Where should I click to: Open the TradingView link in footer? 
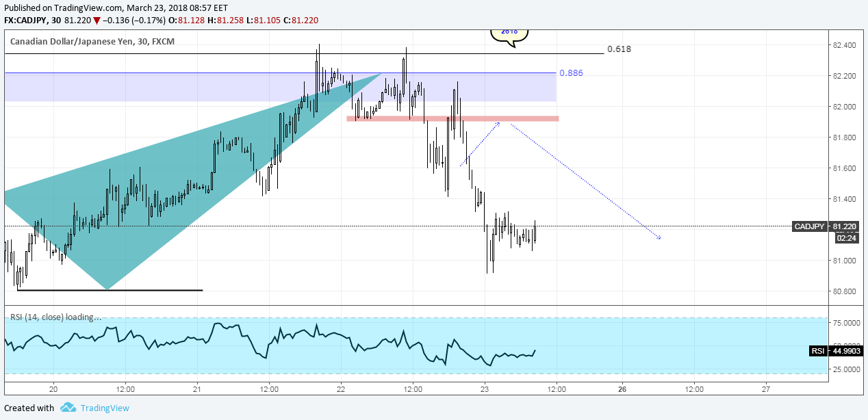pos(105,408)
